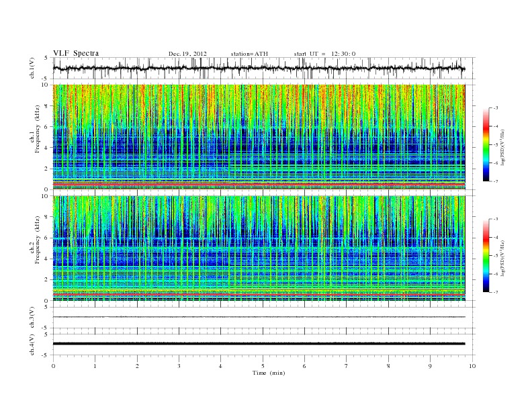Click the thick ch.4 voltage trace
Image resolution: width=532 pixels, height=411 pixels.
pyautogui.click(x=259, y=344)
